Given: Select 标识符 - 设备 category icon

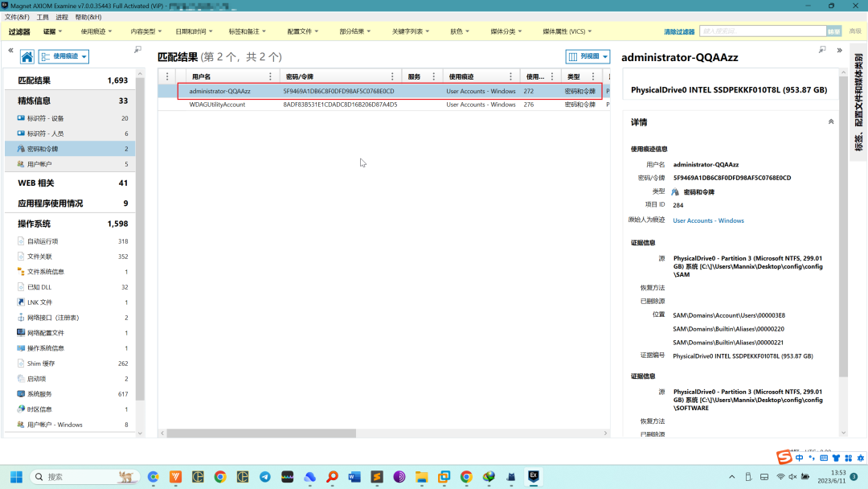Looking at the screenshot, I should pyautogui.click(x=21, y=118).
